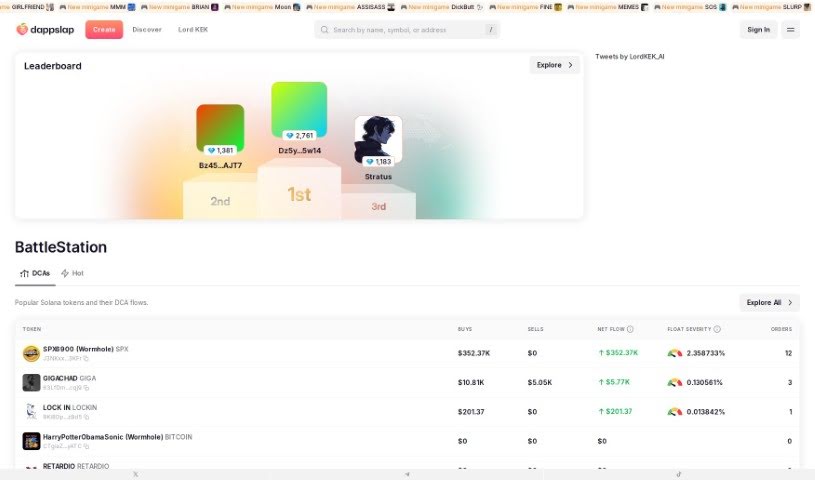The image size is (815, 480).
Task: Click the SPX float severity gauge icon
Action: coord(675,353)
